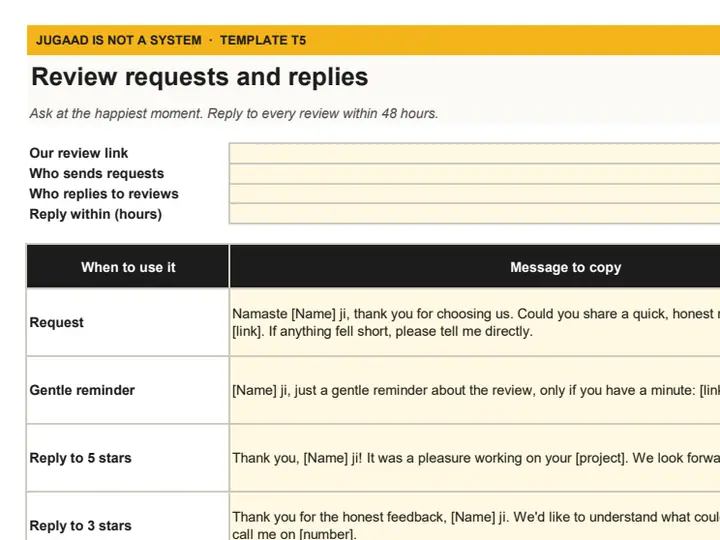Select the 'Request' row label cell

(x=128, y=322)
